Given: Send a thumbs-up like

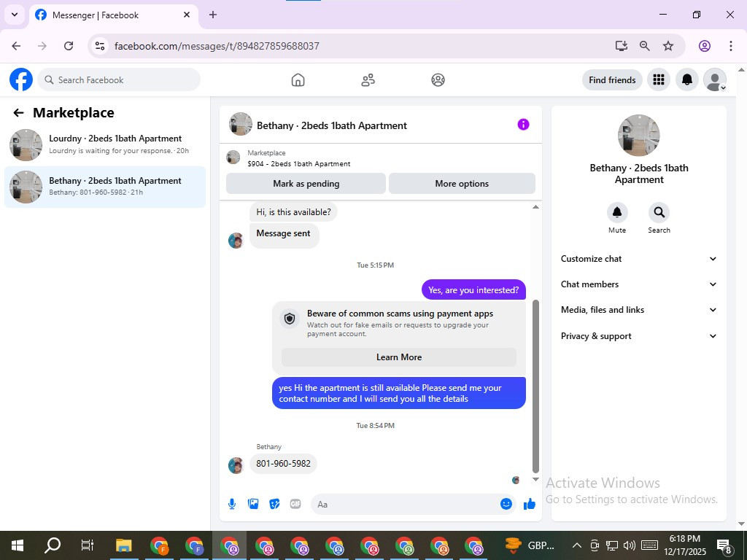Looking at the screenshot, I should (530, 504).
